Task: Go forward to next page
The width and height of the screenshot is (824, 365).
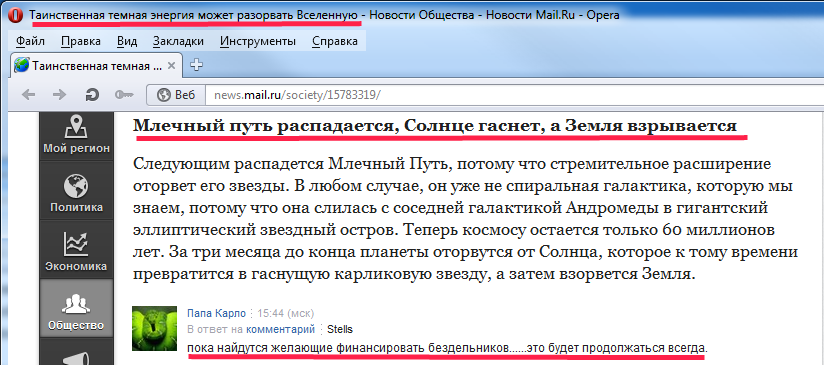Action: 59,95
